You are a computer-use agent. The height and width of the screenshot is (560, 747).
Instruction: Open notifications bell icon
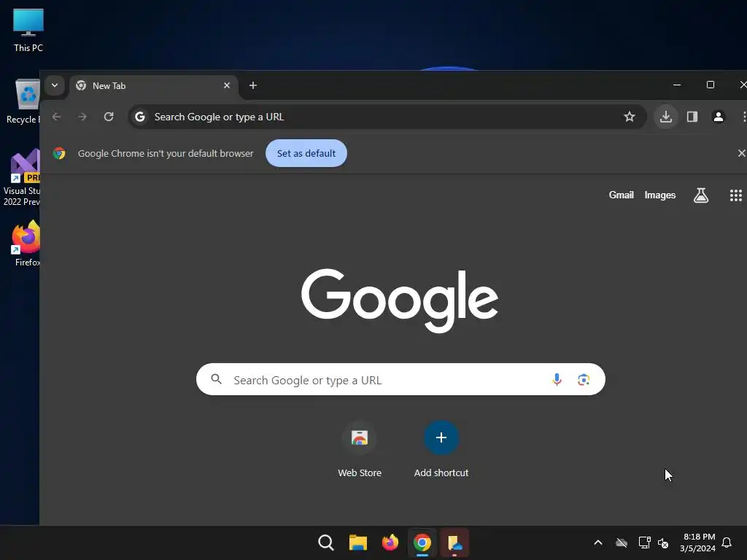(x=727, y=542)
